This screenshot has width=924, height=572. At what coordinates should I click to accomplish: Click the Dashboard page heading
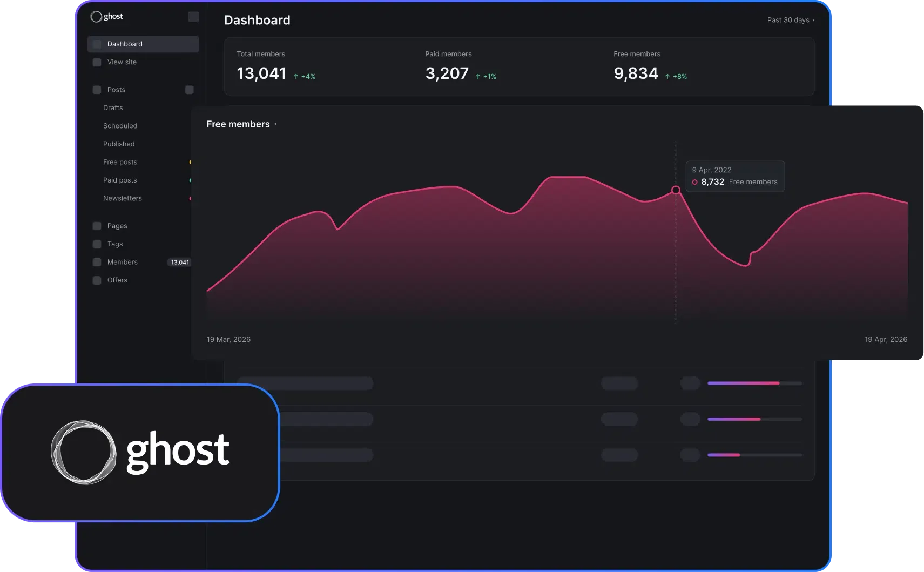257,21
